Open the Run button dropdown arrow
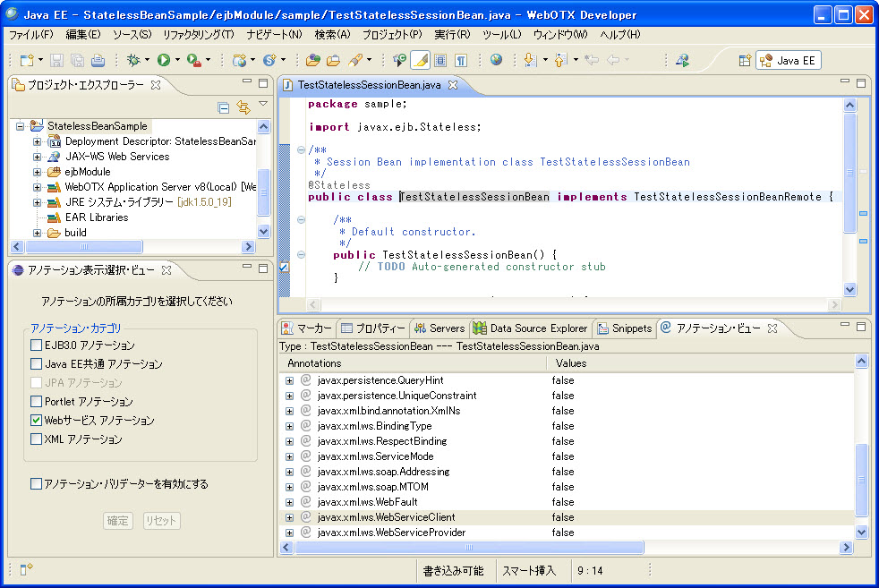Image resolution: width=879 pixels, height=588 pixels. click(177, 61)
